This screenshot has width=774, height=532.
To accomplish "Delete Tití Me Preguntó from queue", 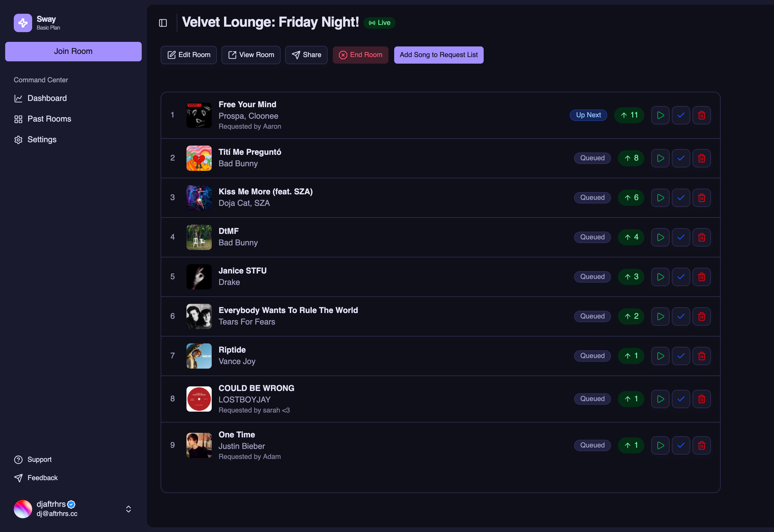I will point(701,158).
